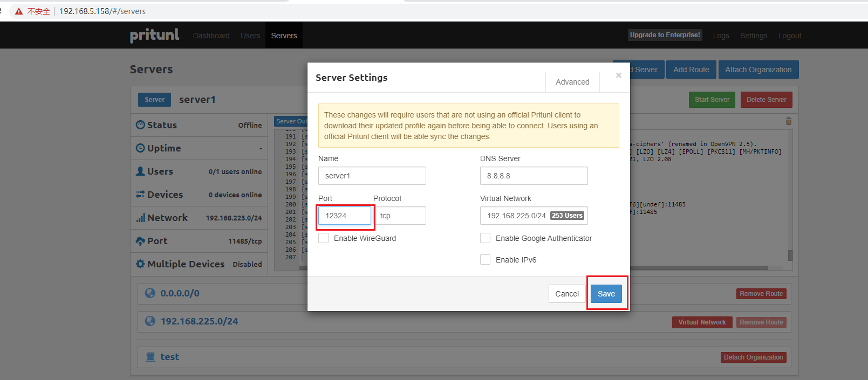This screenshot has width=868, height=380.
Task: Open the Dashboard page
Action: coord(211,36)
